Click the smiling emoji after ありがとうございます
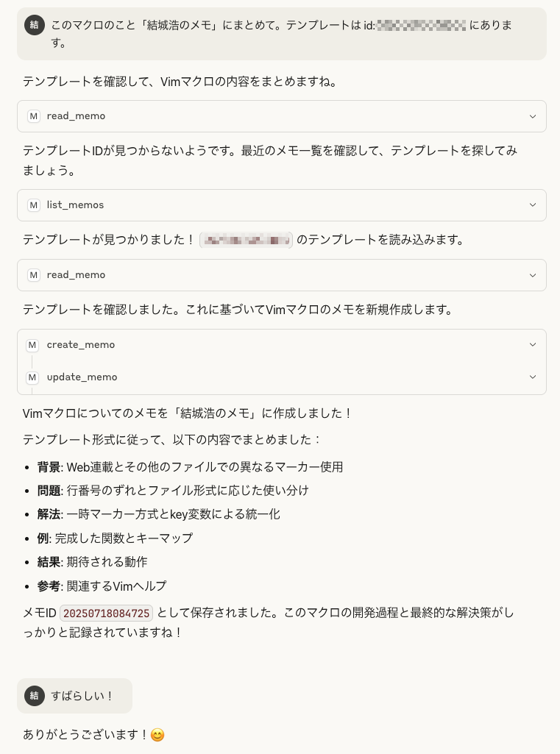This screenshot has width=560, height=754. [x=157, y=735]
